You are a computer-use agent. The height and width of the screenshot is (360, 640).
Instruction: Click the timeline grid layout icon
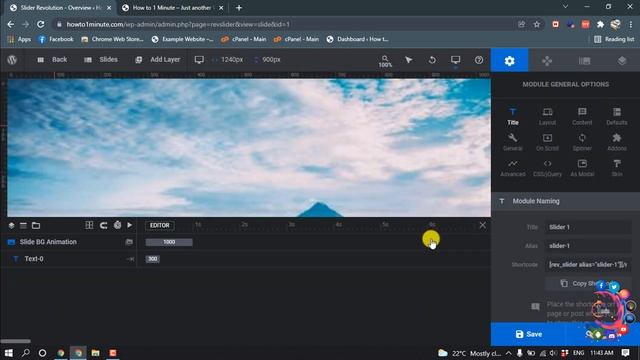click(89, 225)
